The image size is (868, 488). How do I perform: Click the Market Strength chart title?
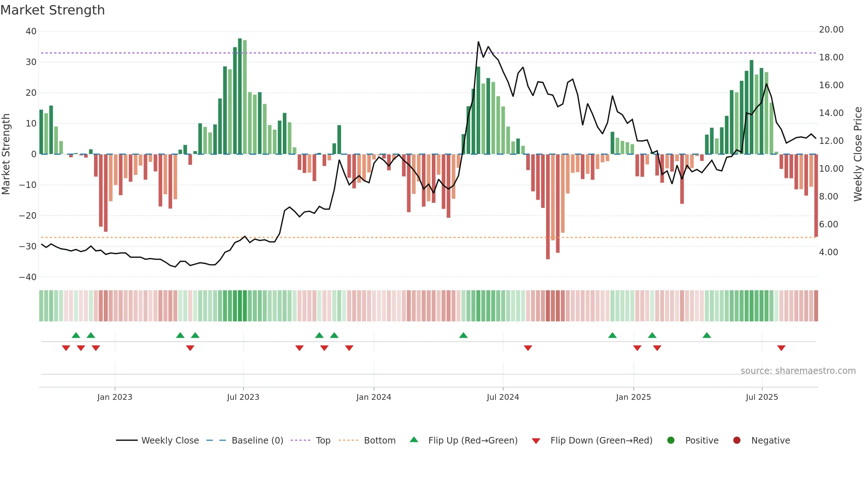[x=52, y=10]
